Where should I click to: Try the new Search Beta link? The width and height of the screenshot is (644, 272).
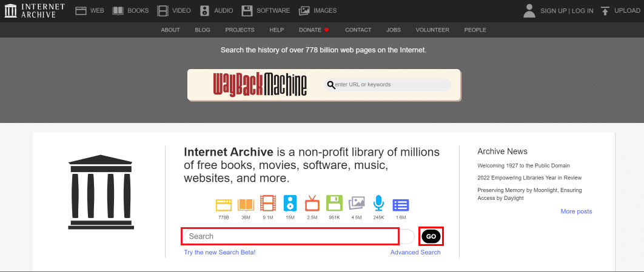220,252
